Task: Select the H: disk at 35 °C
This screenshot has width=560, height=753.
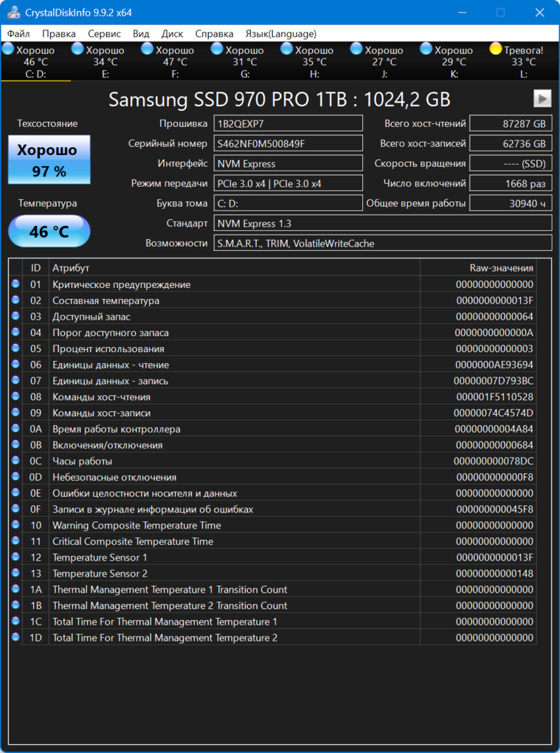Action: click(x=314, y=62)
